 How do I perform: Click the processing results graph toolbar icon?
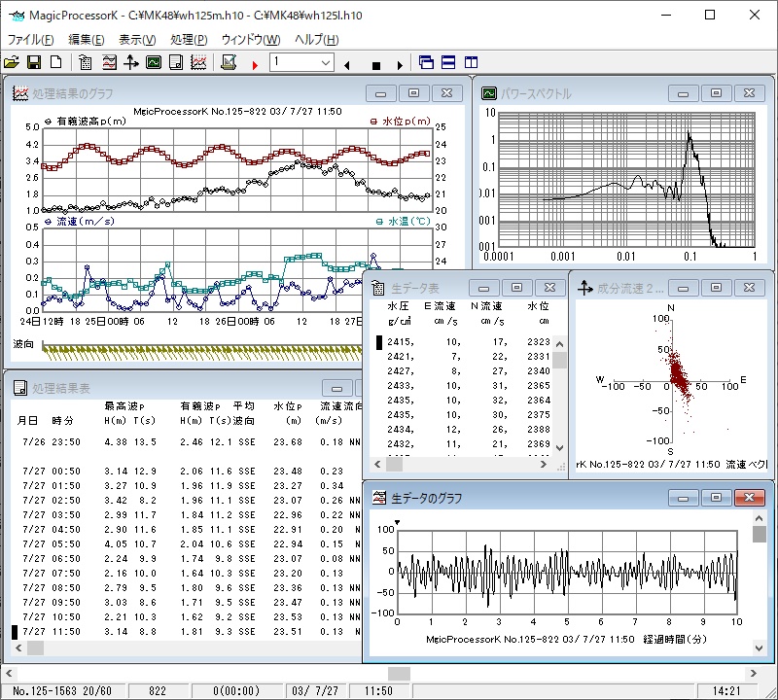(198, 63)
